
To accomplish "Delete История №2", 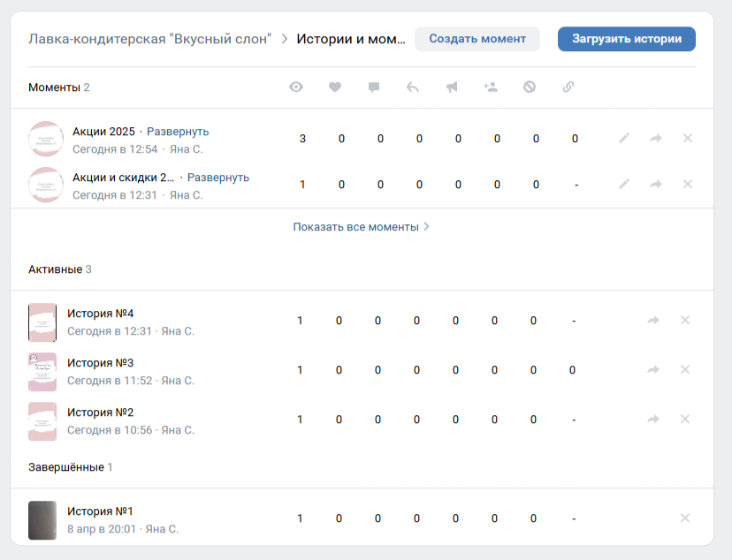I will 685,420.
